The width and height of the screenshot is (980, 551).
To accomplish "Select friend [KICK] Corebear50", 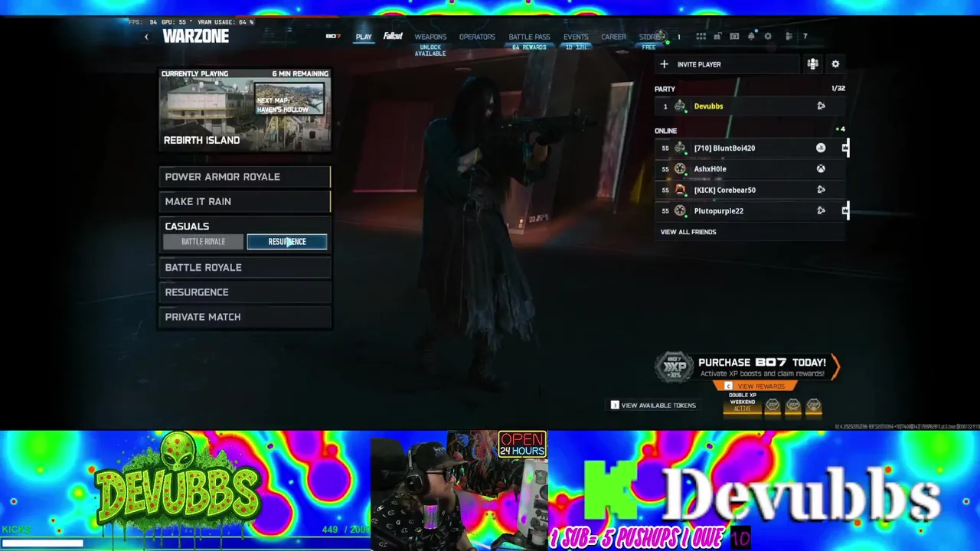I will coord(750,190).
